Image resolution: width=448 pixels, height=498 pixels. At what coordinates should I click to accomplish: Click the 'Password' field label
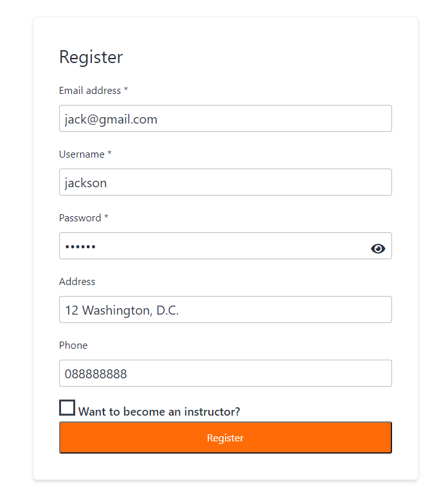pyautogui.click(x=80, y=218)
